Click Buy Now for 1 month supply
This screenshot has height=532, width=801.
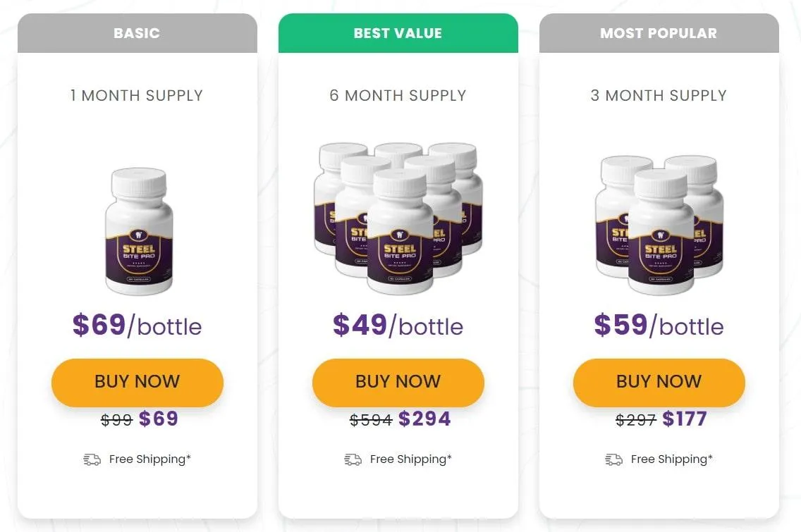coord(137,382)
